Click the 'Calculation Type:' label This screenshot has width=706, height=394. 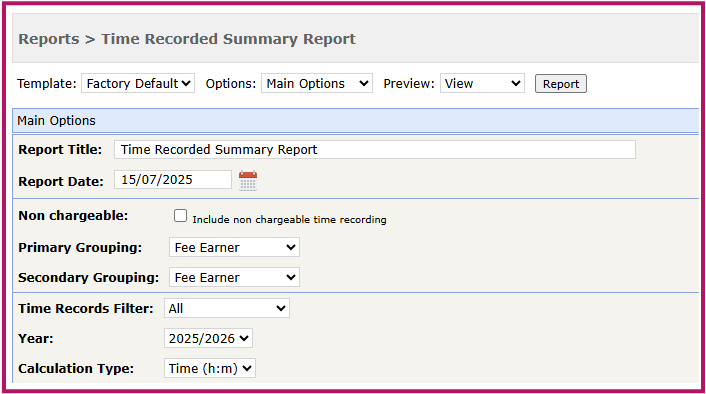click(76, 369)
